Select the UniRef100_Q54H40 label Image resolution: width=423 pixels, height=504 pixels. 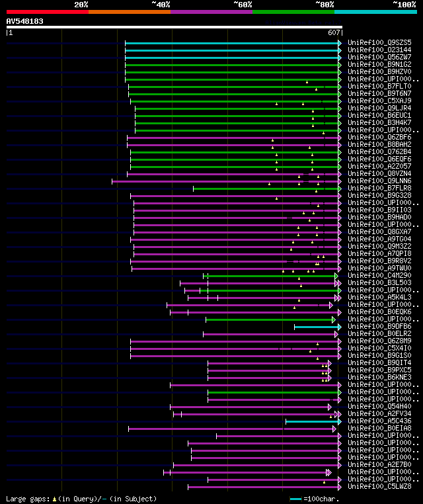pyautogui.click(x=379, y=406)
